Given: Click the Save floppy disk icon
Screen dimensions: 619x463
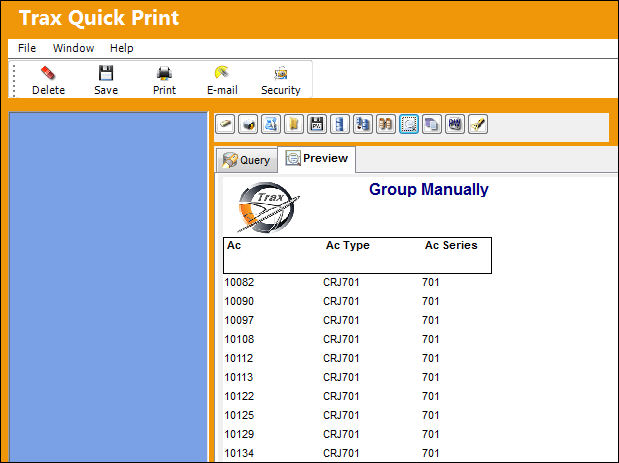Looking at the screenshot, I should pos(106,73).
